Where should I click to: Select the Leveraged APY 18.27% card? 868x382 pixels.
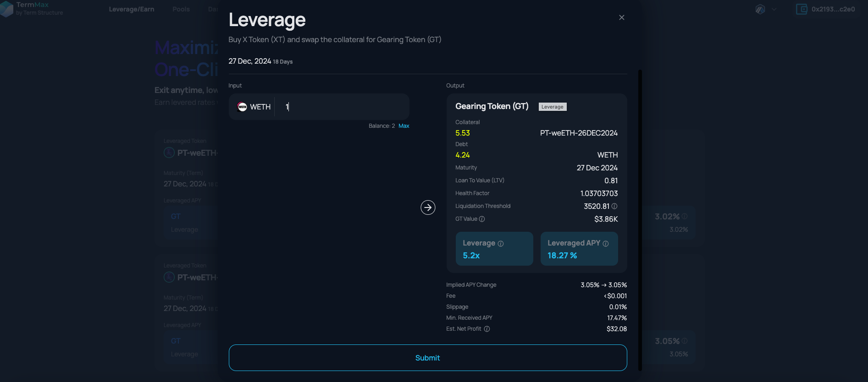(x=579, y=249)
